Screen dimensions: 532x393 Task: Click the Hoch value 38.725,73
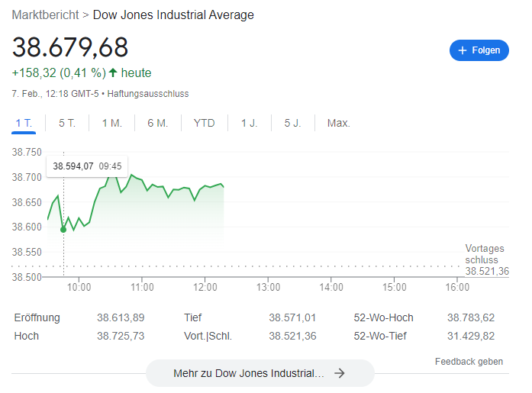pos(121,336)
